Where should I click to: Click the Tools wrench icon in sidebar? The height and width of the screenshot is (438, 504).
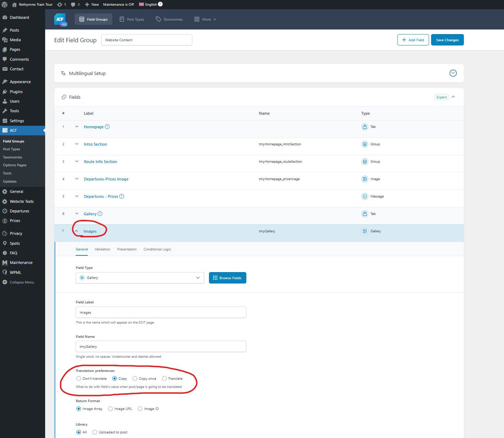(x=5, y=111)
